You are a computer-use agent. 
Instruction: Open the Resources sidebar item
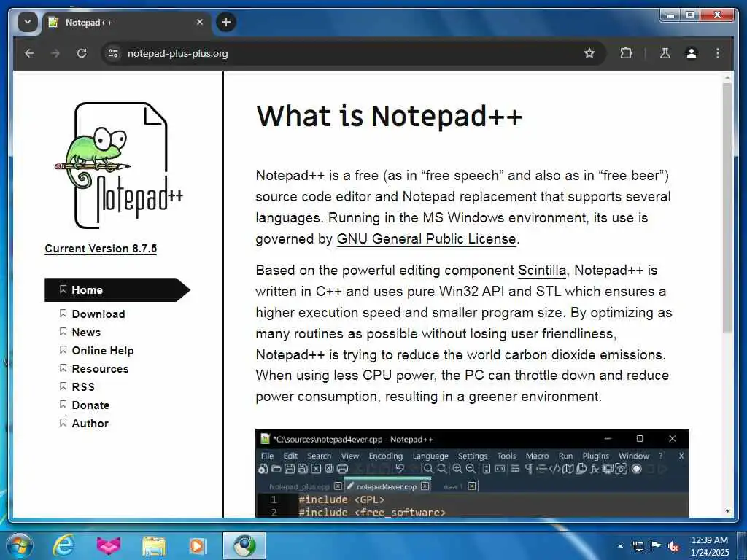coord(100,369)
